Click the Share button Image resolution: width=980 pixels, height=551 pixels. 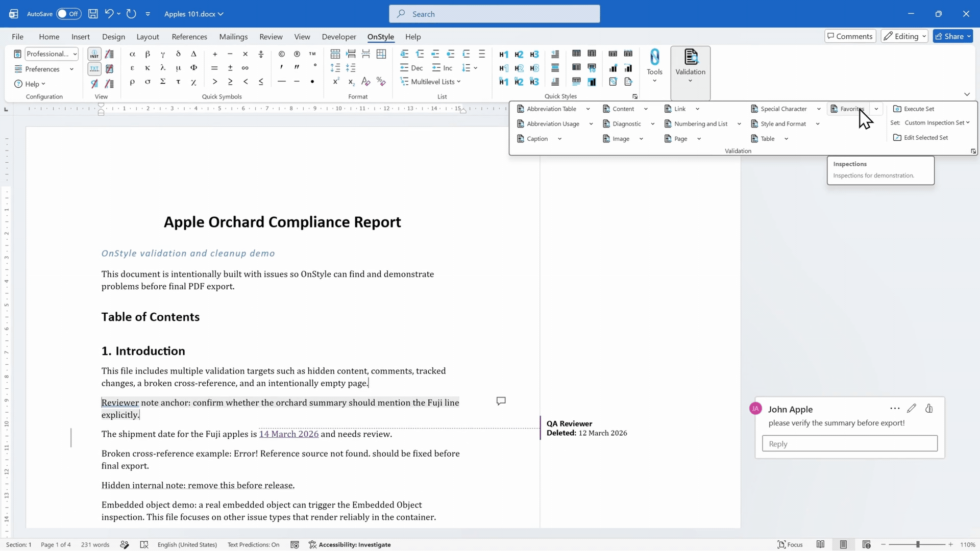(953, 36)
